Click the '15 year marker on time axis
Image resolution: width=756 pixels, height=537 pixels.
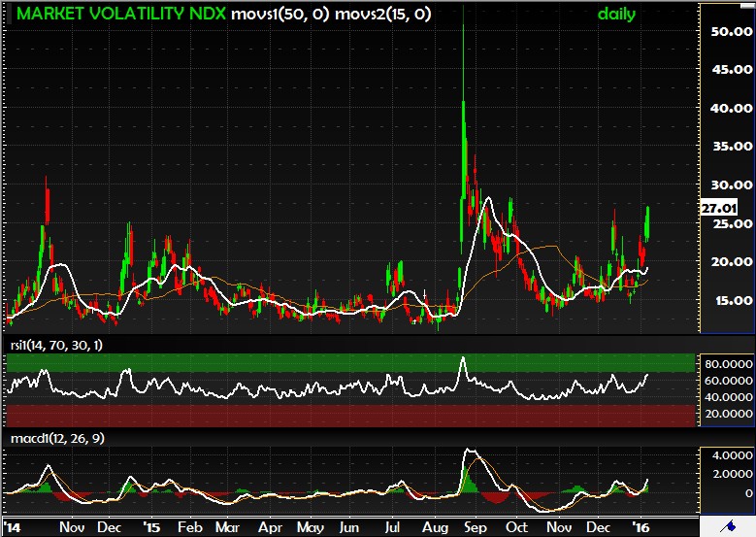click(151, 527)
